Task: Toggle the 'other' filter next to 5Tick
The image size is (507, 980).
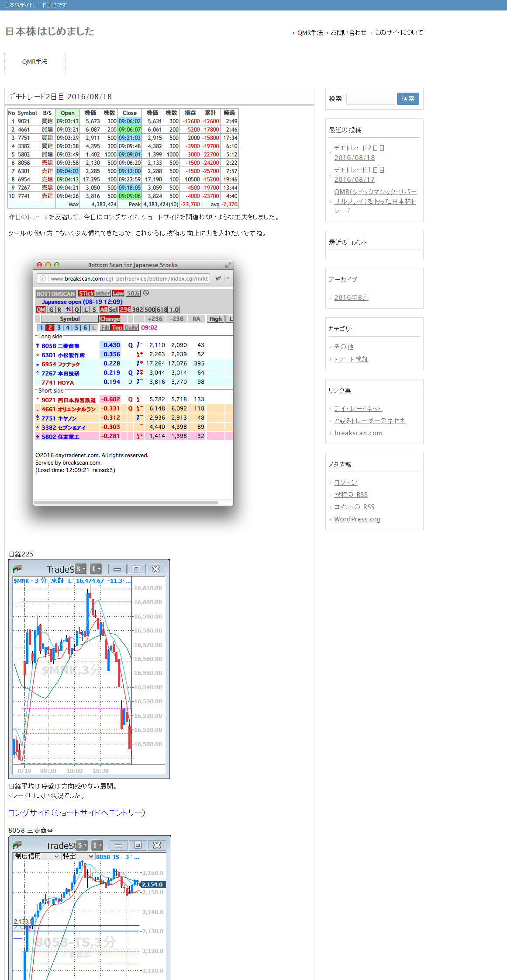Action: tap(103, 293)
